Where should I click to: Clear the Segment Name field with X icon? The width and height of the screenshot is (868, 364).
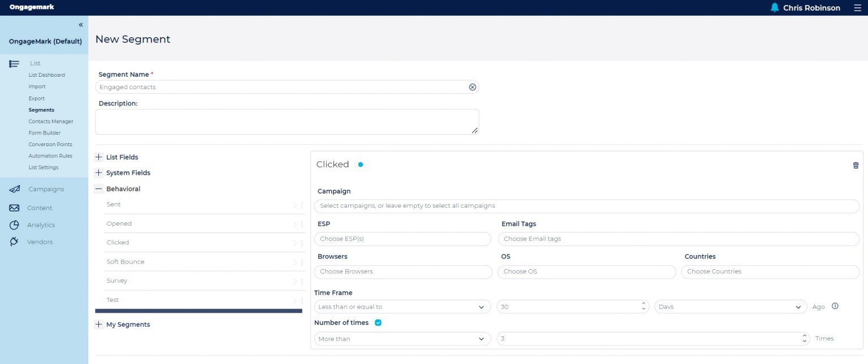[x=472, y=87]
